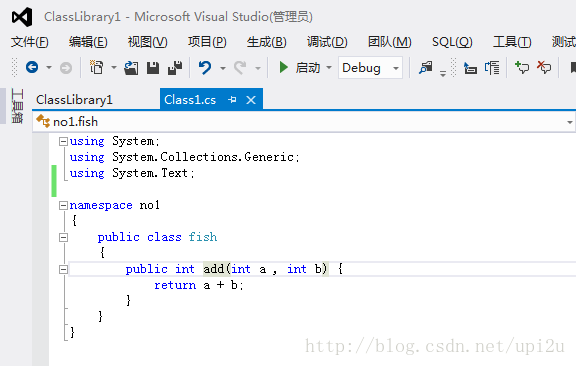Click the Open File toolbar icon
The width and height of the screenshot is (576, 366).
click(x=131, y=68)
